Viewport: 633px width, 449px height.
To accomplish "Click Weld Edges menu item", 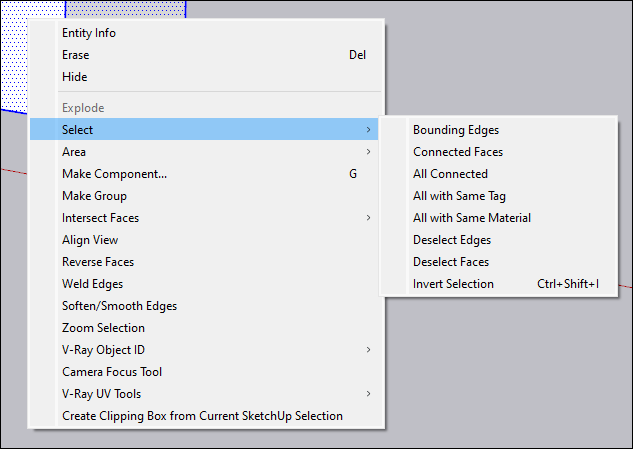I will point(92,284).
